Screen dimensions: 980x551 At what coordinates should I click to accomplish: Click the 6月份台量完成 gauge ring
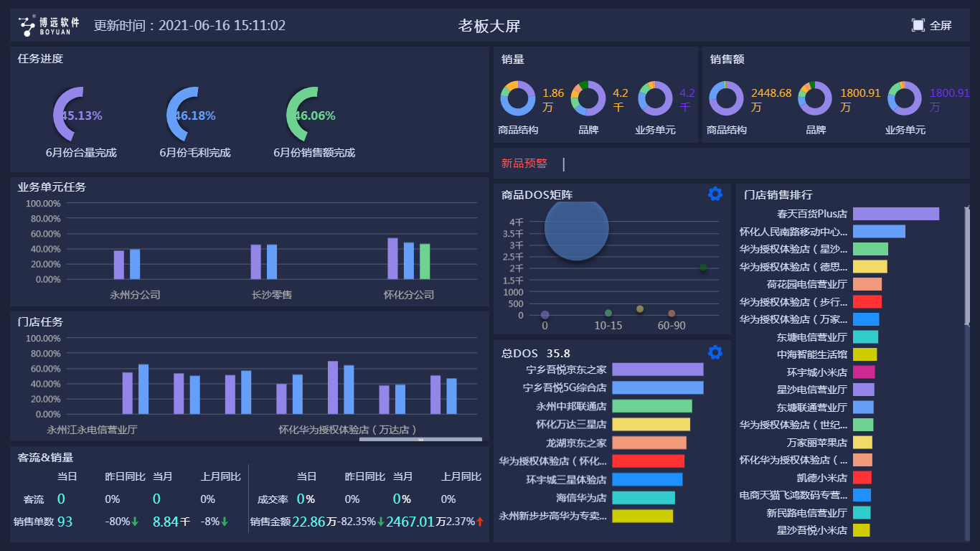point(69,115)
